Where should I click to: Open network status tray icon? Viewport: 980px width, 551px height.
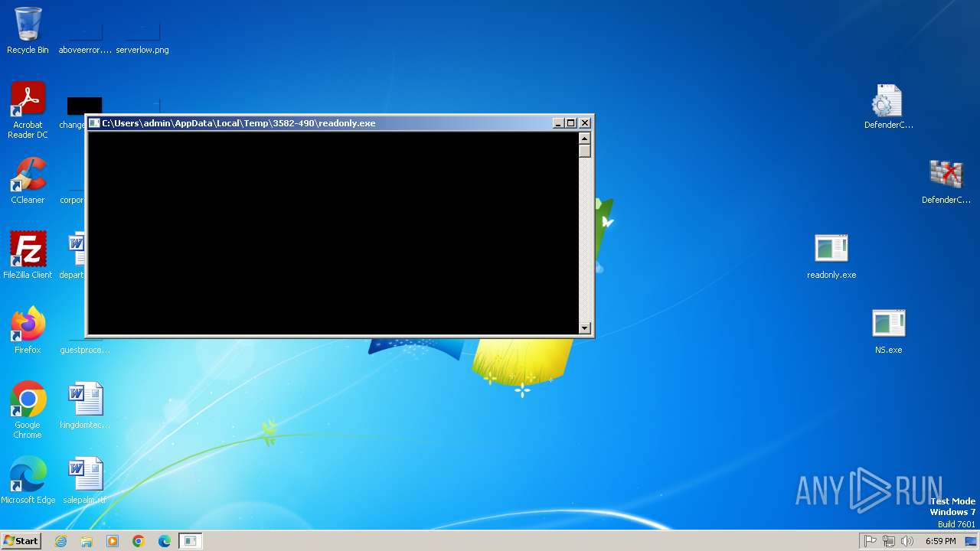(889, 541)
